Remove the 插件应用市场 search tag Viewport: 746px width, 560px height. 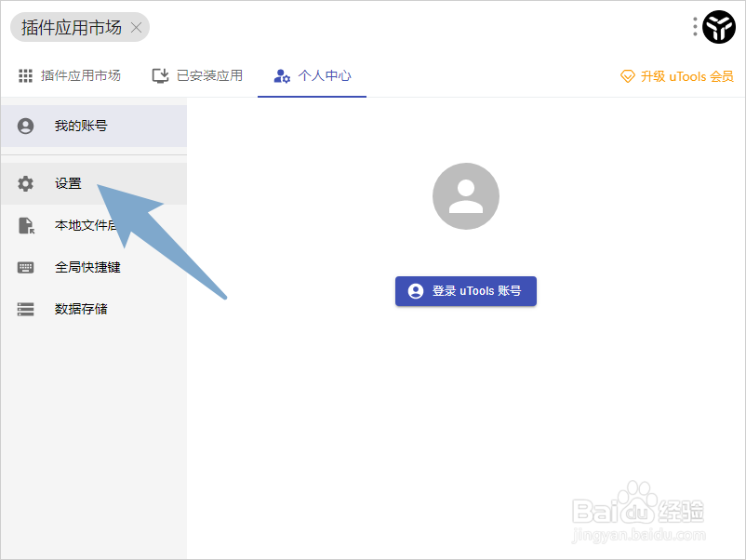pos(136,27)
